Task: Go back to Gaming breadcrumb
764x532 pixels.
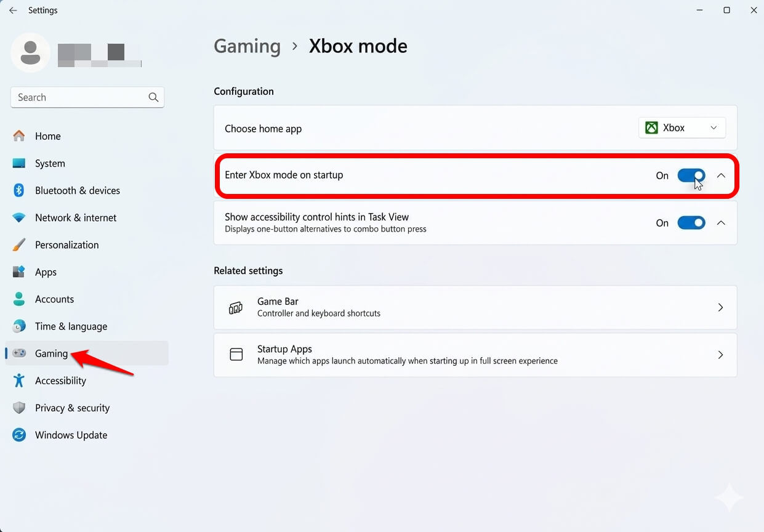Action: [x=247, y=47]
